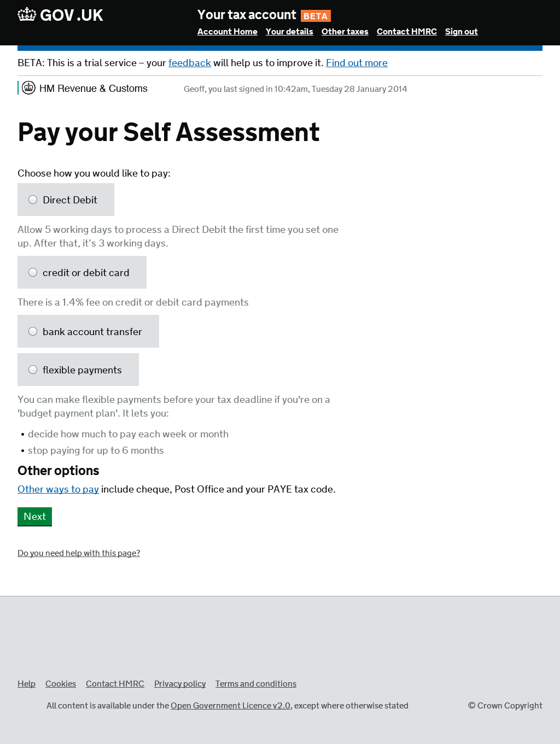Viewport: 560px width, 744px height.
Task: Select the Direct Debit radio button
Action: point(33,200)
